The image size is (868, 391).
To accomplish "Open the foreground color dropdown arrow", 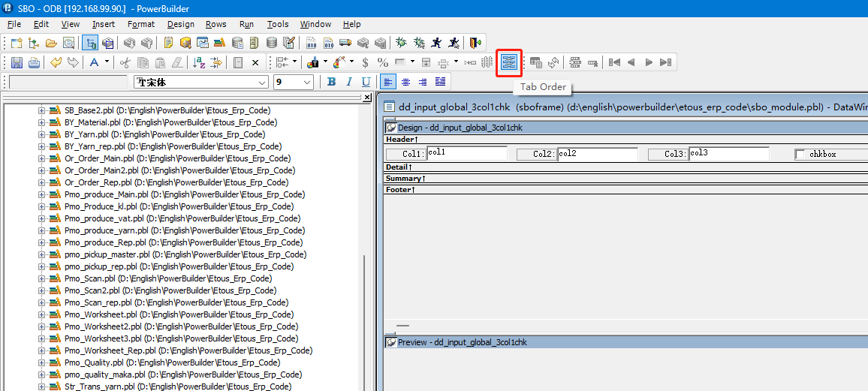I will click(x=326, y=62).
